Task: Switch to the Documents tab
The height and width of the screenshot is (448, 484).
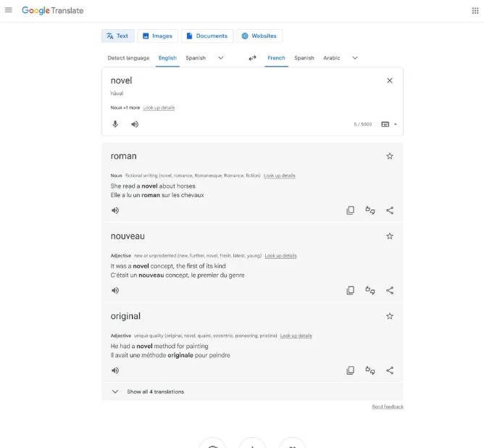Action: coord(207,36)
